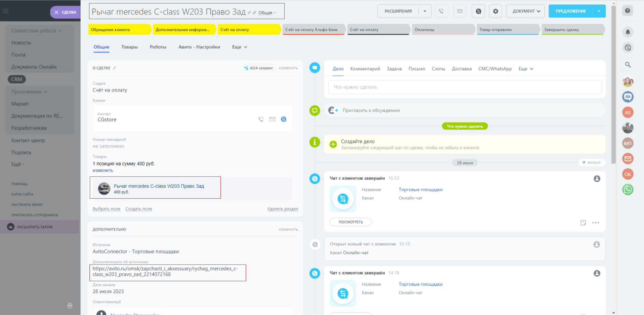
Task: Click the notifications bell icon
Action: tap(628, 32)
